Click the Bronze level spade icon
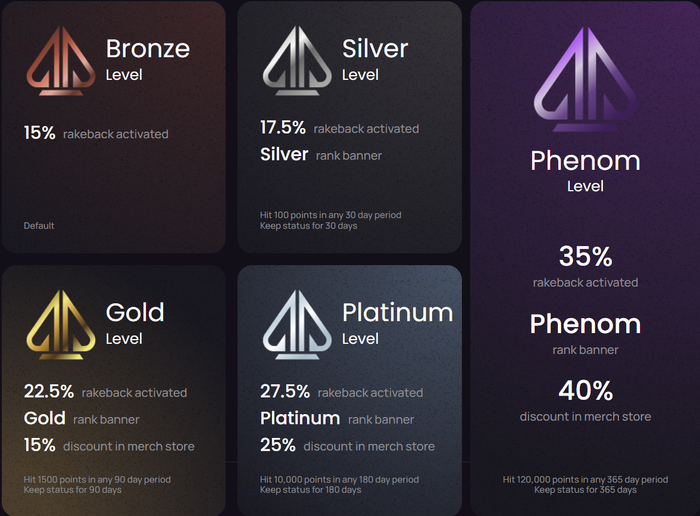The height and width of the screenshot is (516, 700). coord(61,61)
